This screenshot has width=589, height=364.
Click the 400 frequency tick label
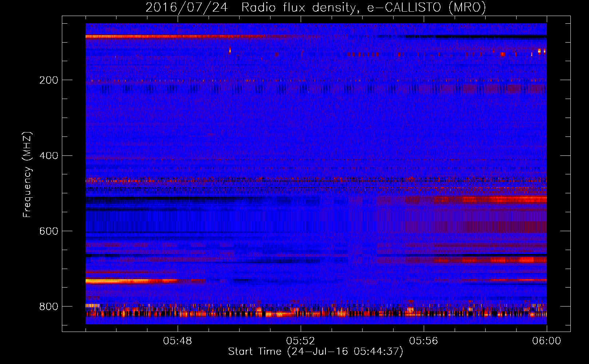[49, 155]
